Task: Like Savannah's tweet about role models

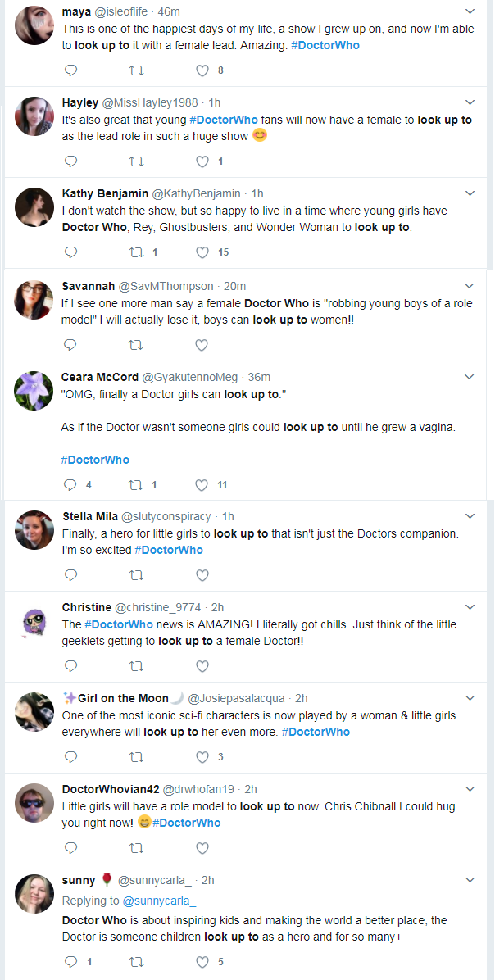Action: pyautogui.click(x=202, y=344)
